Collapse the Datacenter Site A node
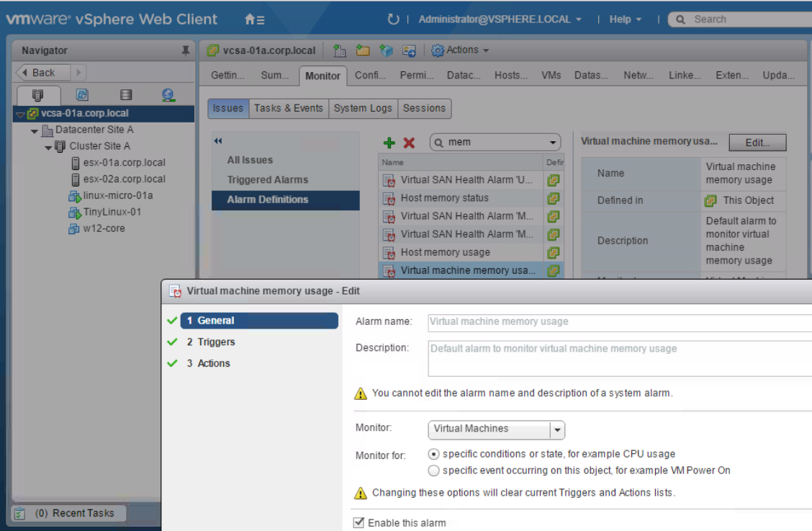The height and width of the screenshot is (531, 812). coord(34,131)
